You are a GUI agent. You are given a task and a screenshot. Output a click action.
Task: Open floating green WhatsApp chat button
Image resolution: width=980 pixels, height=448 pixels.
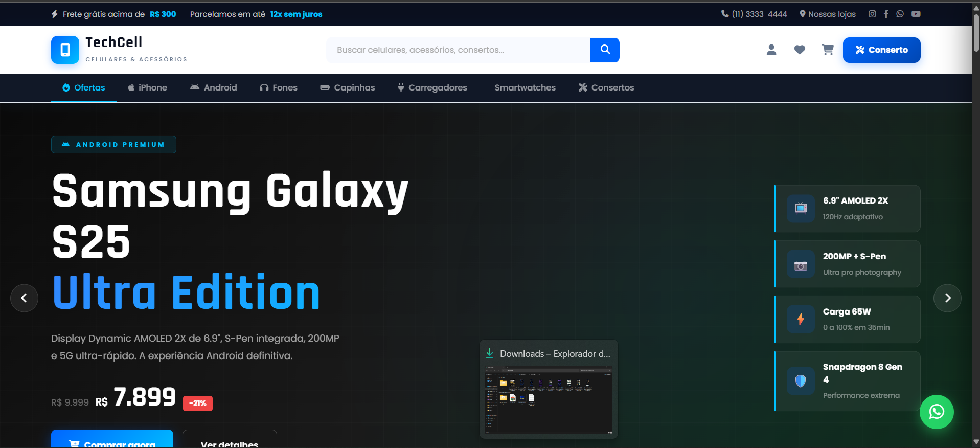tap(937, 412)
